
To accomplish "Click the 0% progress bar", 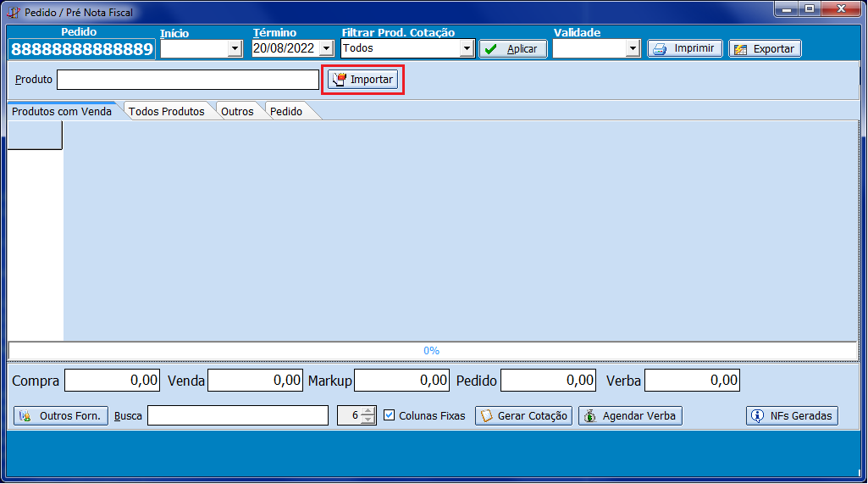I will (432, 351).
